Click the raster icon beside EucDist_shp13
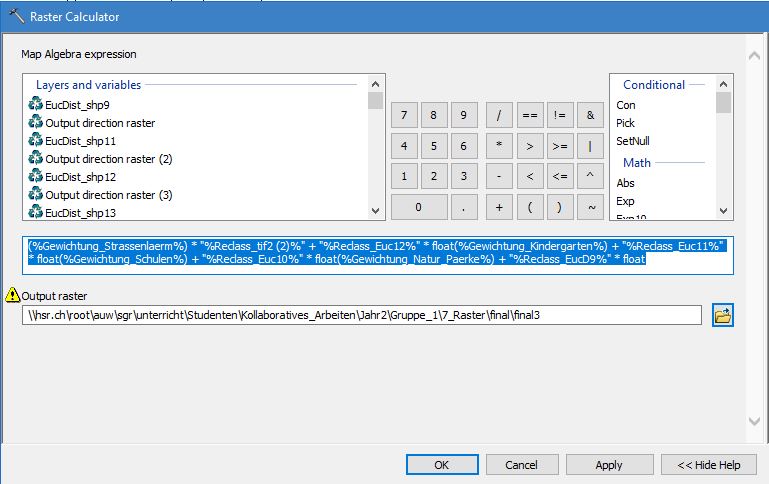The width and height of the screenshot is (769, 484). click(36, 213)
